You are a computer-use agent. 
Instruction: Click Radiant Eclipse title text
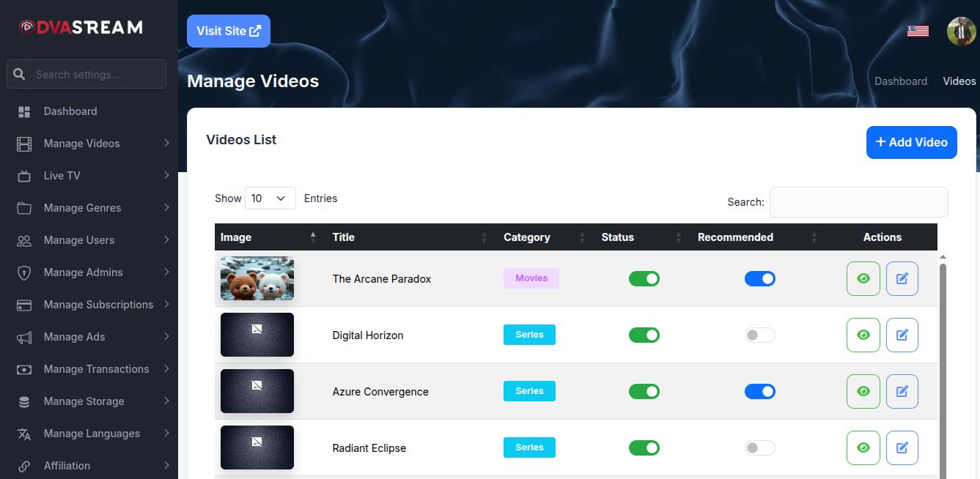pyautogui.click(x=369, y=448)
